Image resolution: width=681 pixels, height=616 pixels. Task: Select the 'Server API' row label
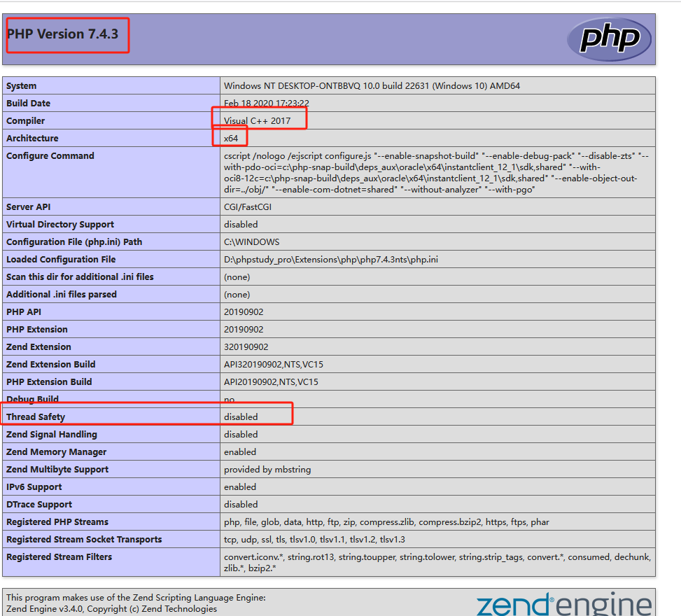click(x=28, y=206)
